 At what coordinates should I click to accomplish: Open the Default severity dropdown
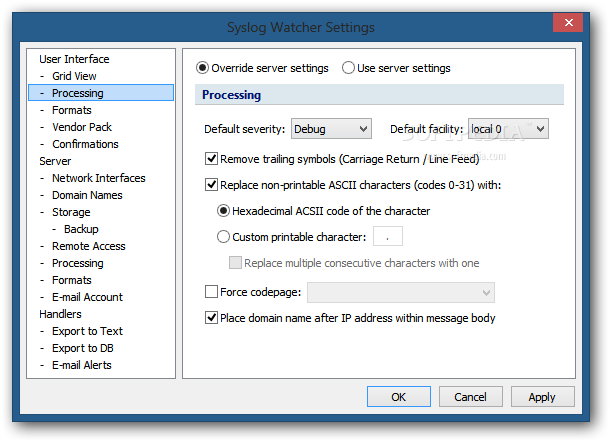[331, 129]
